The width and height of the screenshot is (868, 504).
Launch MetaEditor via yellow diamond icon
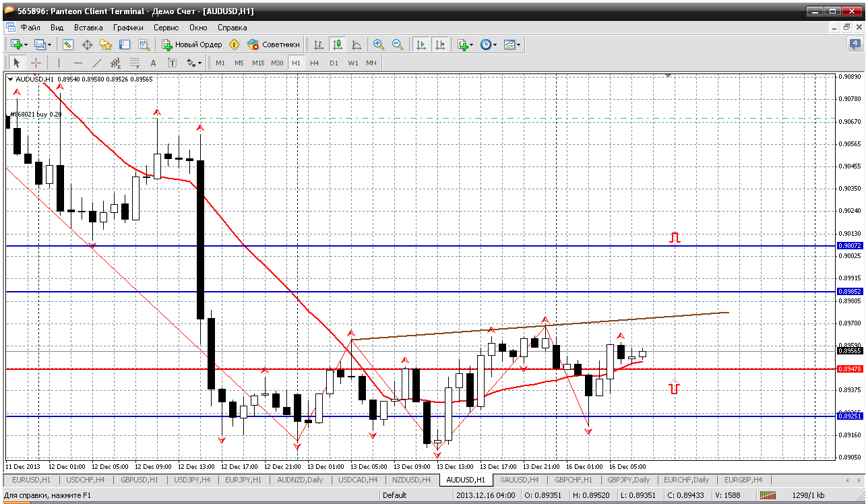(x=234, y=44)
